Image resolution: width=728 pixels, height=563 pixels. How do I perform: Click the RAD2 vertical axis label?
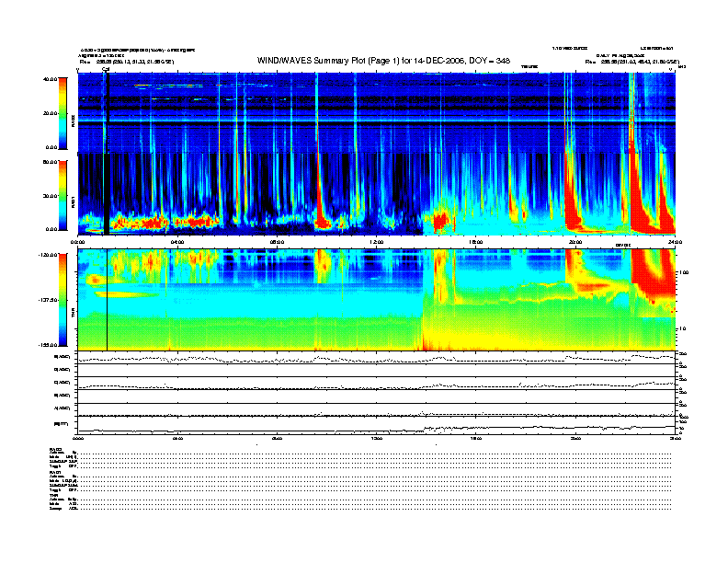[x=73, y=121]
